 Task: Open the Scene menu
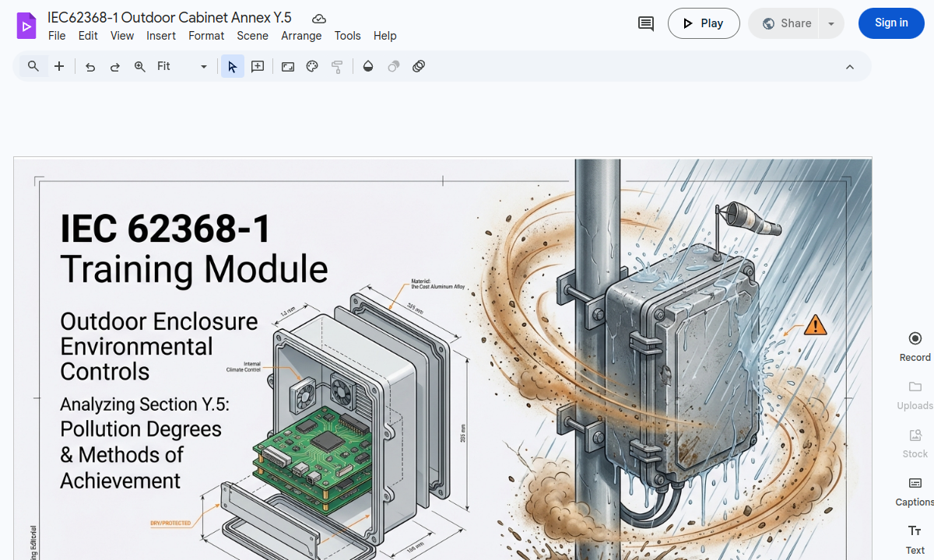252,36
